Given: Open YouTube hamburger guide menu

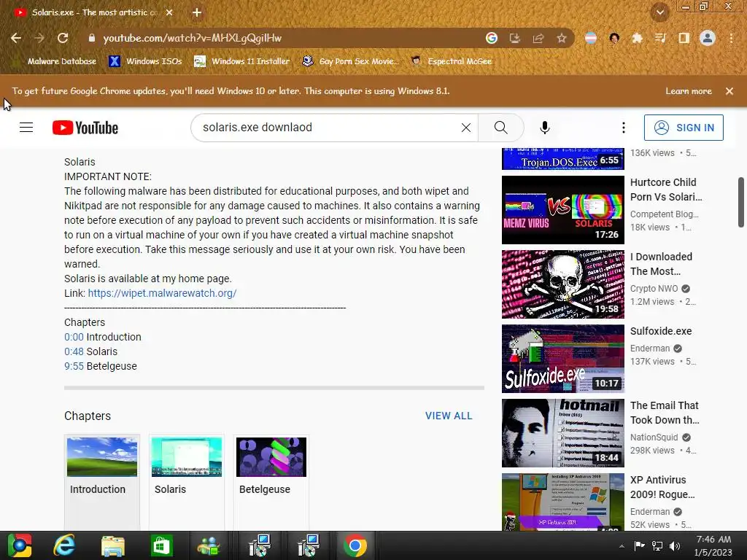Looking at the screenshot, I should [x=26, y=128].
